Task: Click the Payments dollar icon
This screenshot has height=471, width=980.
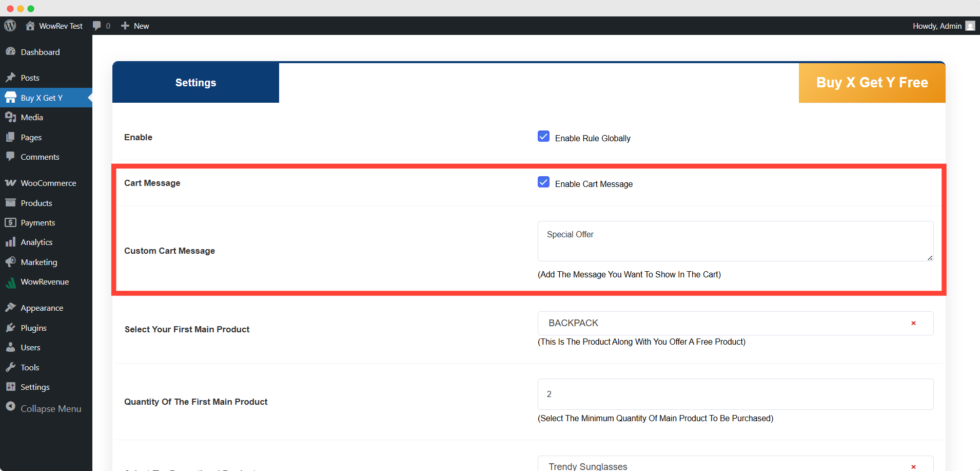Action: point(10,222)
